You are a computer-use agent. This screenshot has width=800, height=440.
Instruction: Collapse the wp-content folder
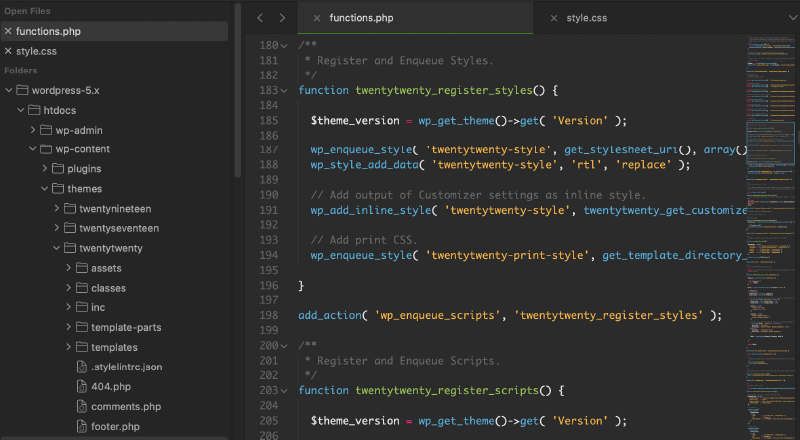33,149
